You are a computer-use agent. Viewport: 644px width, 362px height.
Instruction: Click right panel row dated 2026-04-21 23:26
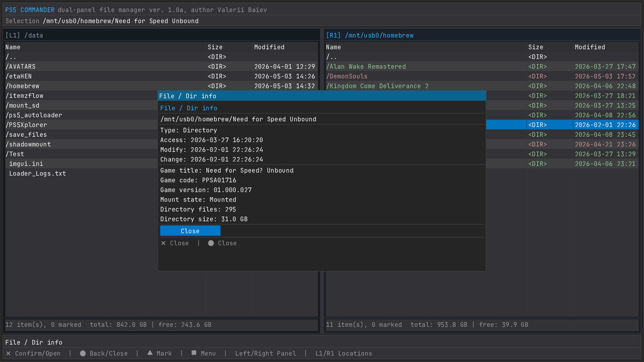click(x=562, y=144)
